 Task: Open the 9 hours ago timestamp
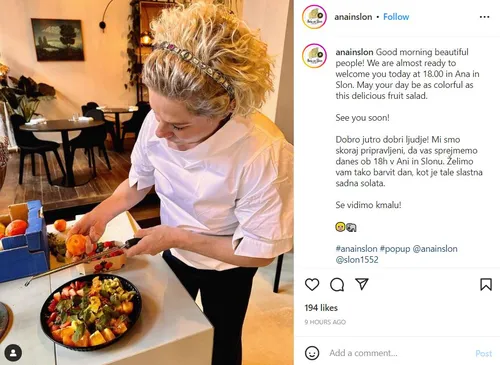[x=325, y=322]
